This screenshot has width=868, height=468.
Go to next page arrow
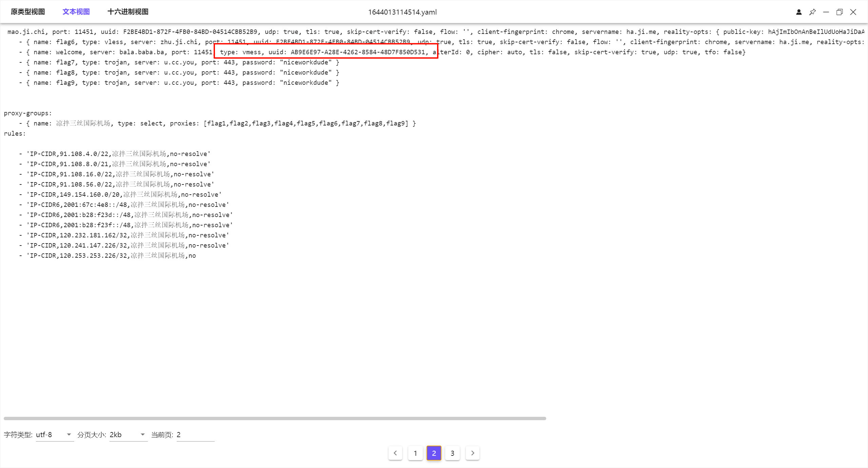473,453
